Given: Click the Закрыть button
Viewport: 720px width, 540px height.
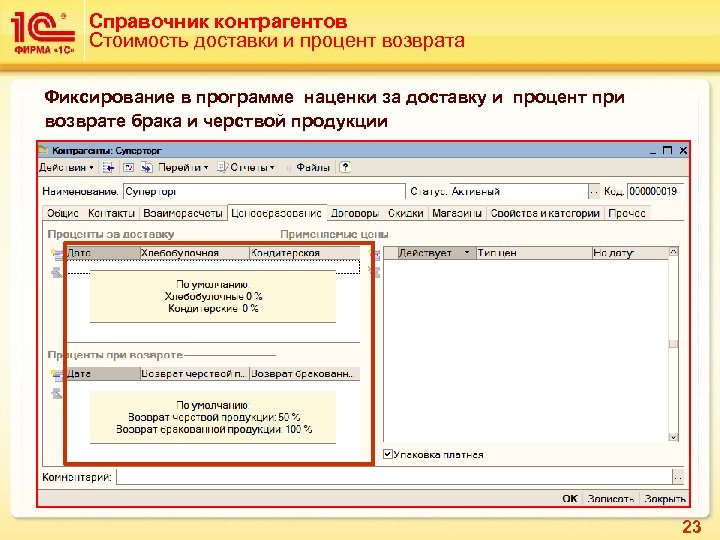Looking at the screenshot, I should pyautogui.click(x=664, y=499).
